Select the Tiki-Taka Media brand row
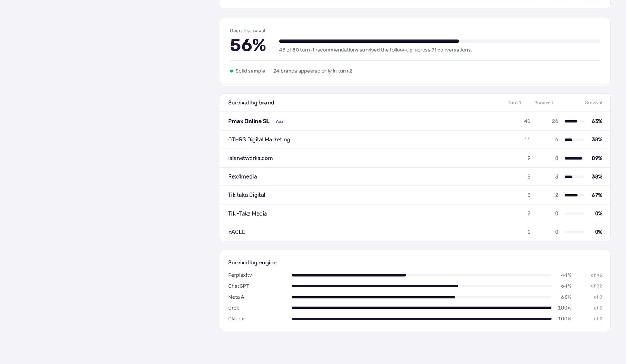Viewport: 626px width, 364px height. 415,214
